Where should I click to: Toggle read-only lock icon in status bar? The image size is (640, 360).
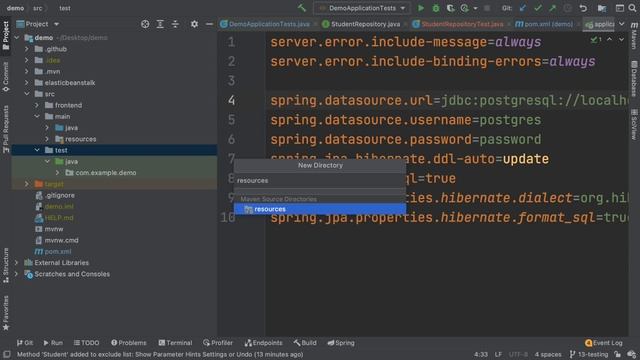pyautogui.click(x=617, y=354)
